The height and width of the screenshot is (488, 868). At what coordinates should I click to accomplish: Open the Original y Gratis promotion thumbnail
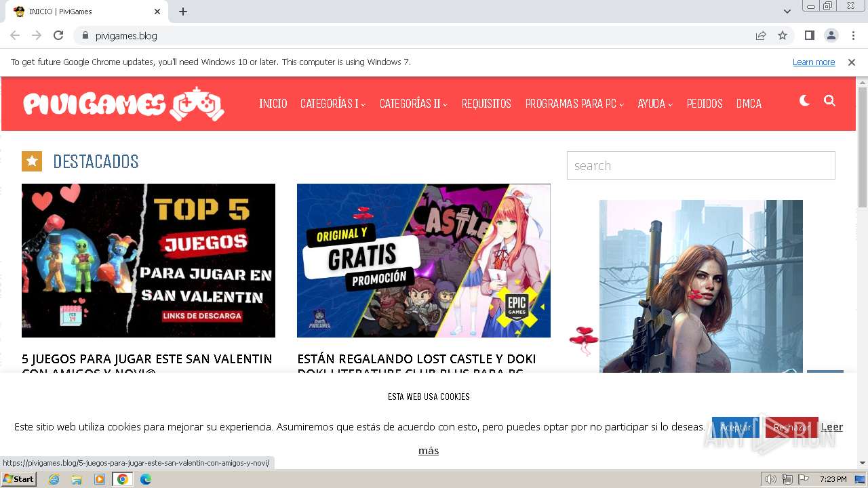click(x=424, y=260)
